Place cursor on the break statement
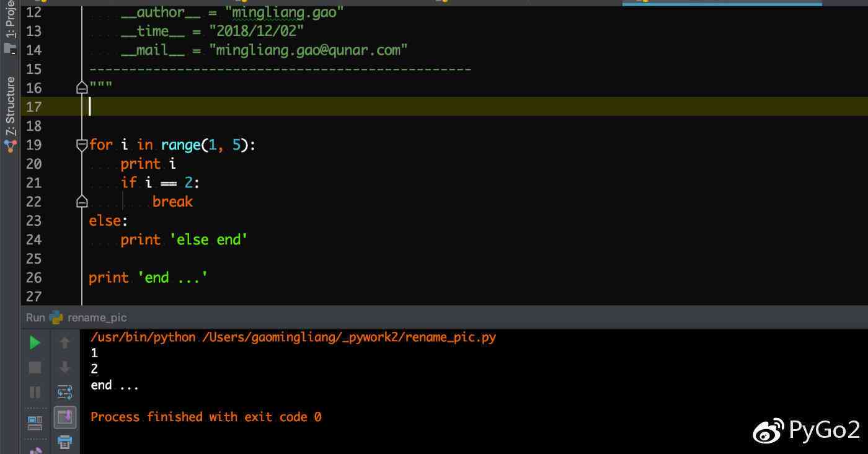This screenshot has height=454, width=868. point(172,202)
